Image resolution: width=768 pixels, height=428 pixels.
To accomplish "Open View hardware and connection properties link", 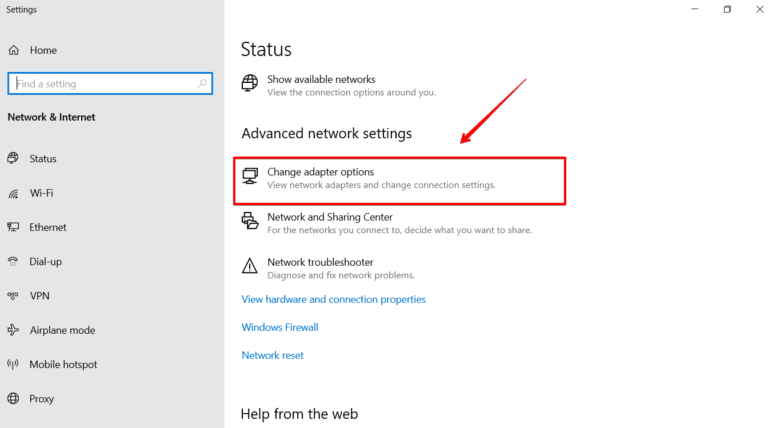I will point(333,299).
